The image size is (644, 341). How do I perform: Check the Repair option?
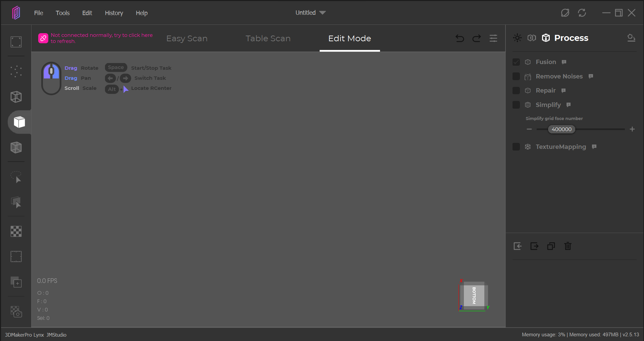[x=516, y=91]
